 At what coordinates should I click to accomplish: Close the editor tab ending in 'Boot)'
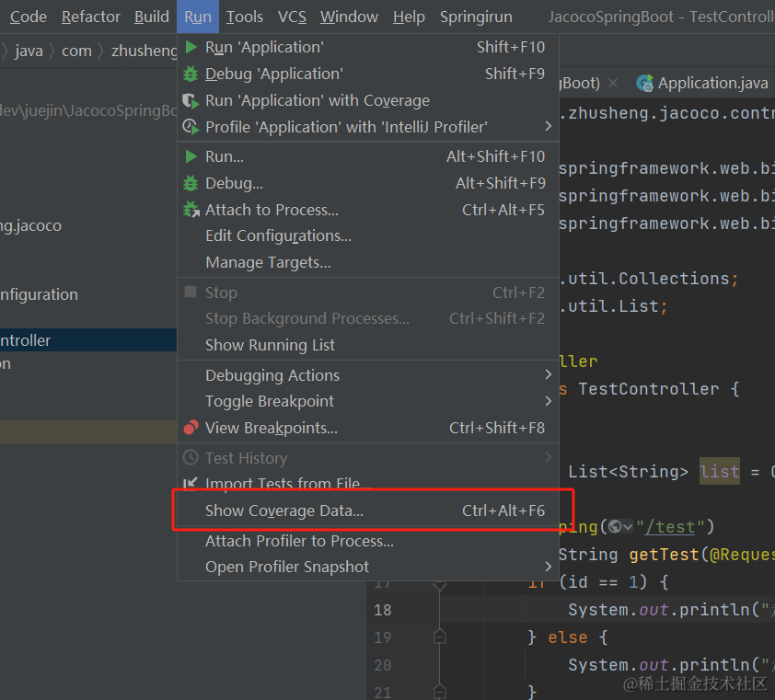click(x=613, y=83)
